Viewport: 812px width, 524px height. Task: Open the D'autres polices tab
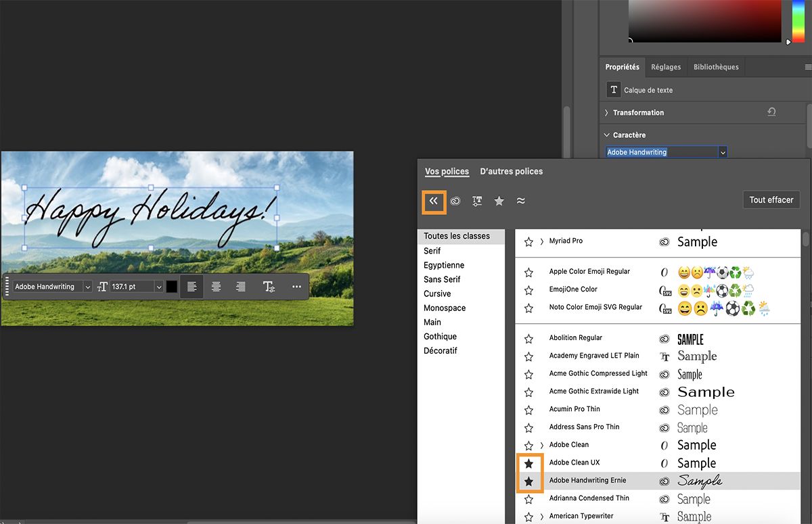pos(511,171)
